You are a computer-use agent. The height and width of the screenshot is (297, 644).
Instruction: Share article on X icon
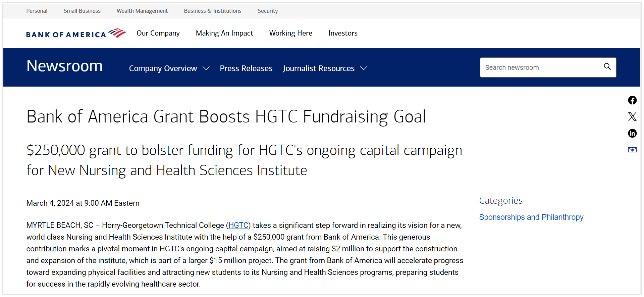pyautogui.click(x=632, y=117)
